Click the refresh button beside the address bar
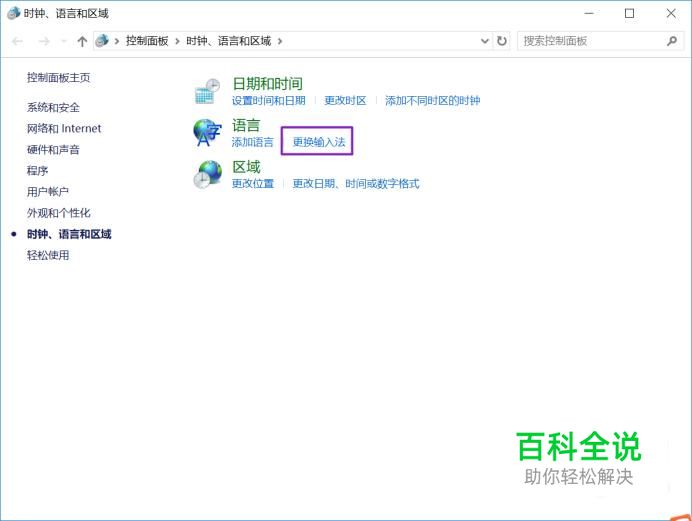The image size is (692, 521). tap(502, 41)
